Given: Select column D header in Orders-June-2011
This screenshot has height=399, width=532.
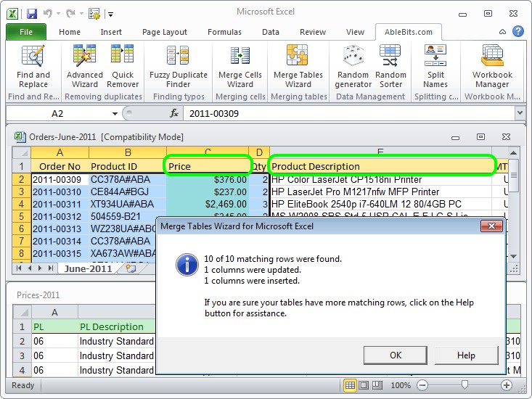Looking at the screenshot, I should pyautogui.click(x=259, y=152).
